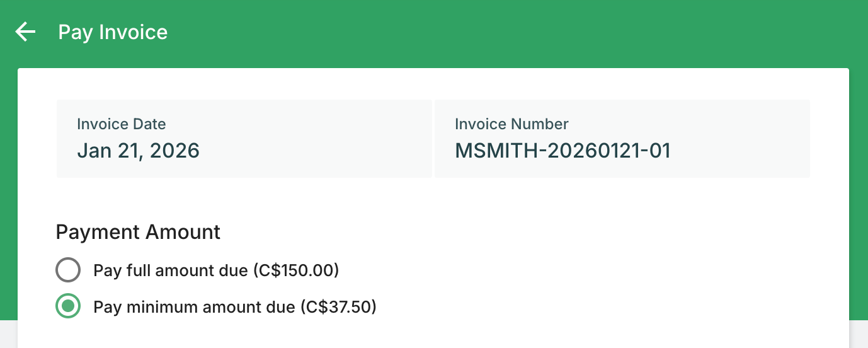Click the 'Pay full amount due (C$150.00)' label
This screenshot has width=868, height=348.
pos(216,270)
